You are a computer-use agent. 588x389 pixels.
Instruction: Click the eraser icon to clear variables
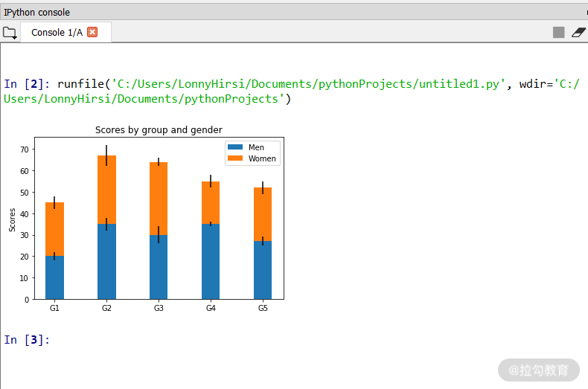click(578, 32)
